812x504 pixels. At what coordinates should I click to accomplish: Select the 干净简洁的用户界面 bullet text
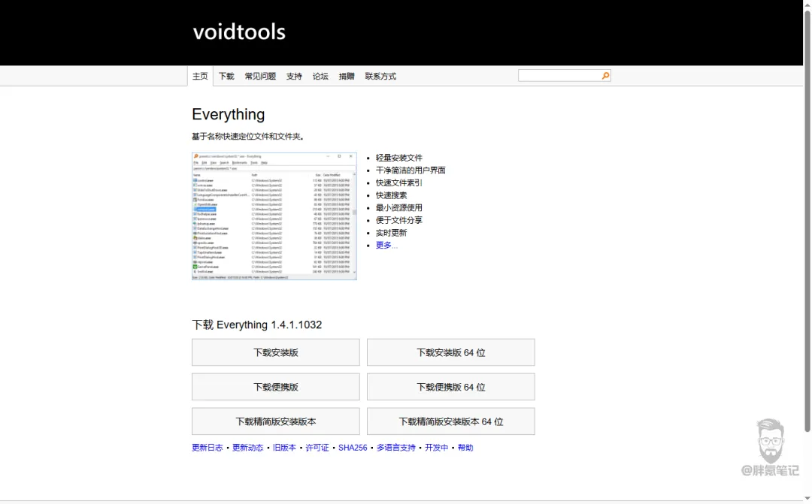(411, 171)
